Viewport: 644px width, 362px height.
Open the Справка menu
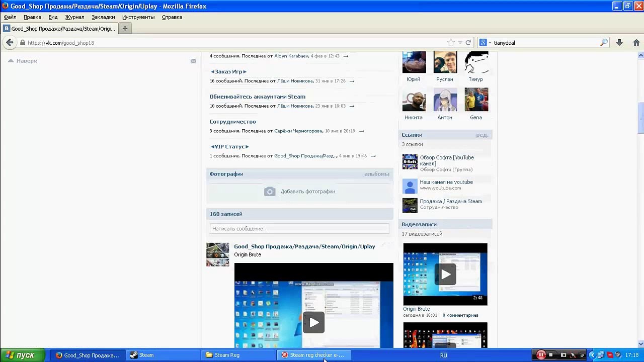[172, 17]
